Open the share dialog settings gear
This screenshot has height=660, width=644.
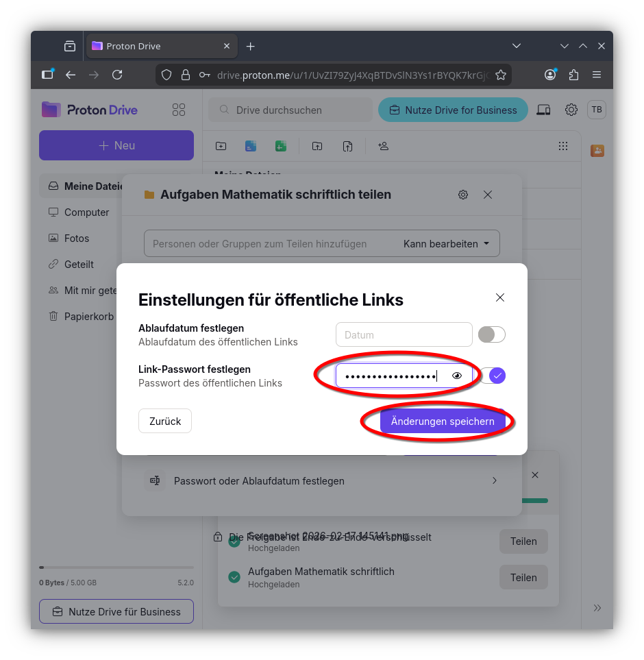(463, 195)
